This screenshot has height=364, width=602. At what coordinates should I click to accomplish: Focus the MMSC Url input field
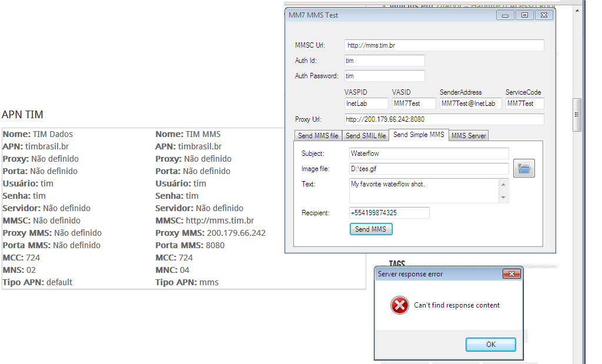[x=444, y=45]
